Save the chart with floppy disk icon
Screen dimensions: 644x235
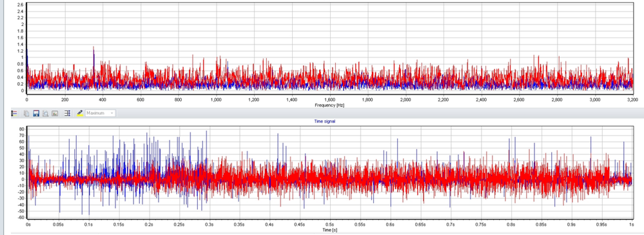tap(36, 113)
